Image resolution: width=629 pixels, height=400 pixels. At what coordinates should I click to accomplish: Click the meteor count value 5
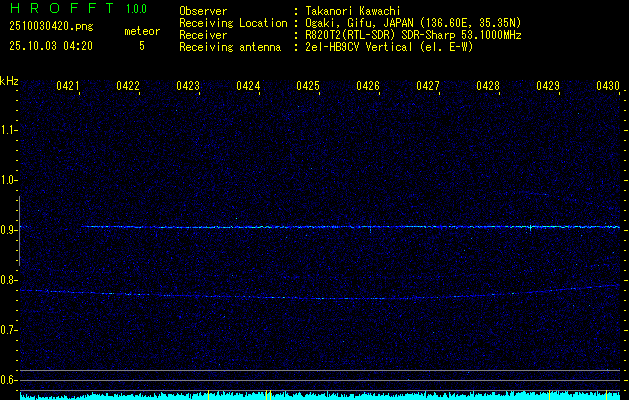tap(141, 46)
